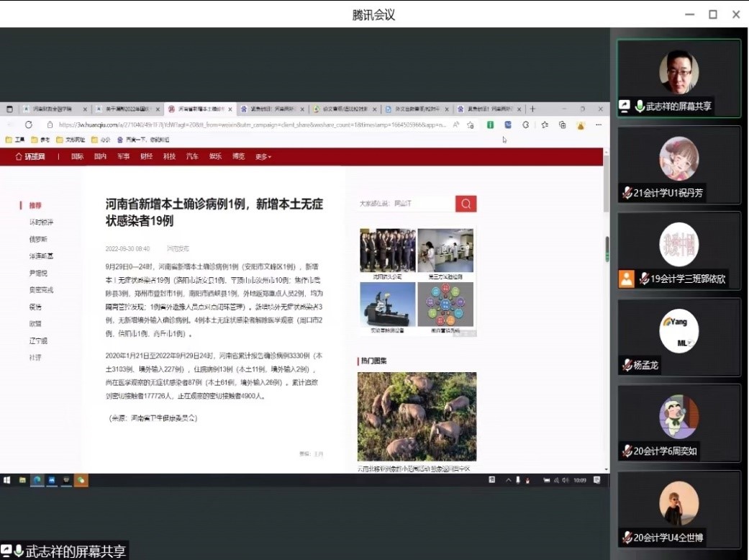Viewport: 749px width, 560px height.
Task: Click the news site search input field
Action: pyautogui.click(x=406, y=204)
